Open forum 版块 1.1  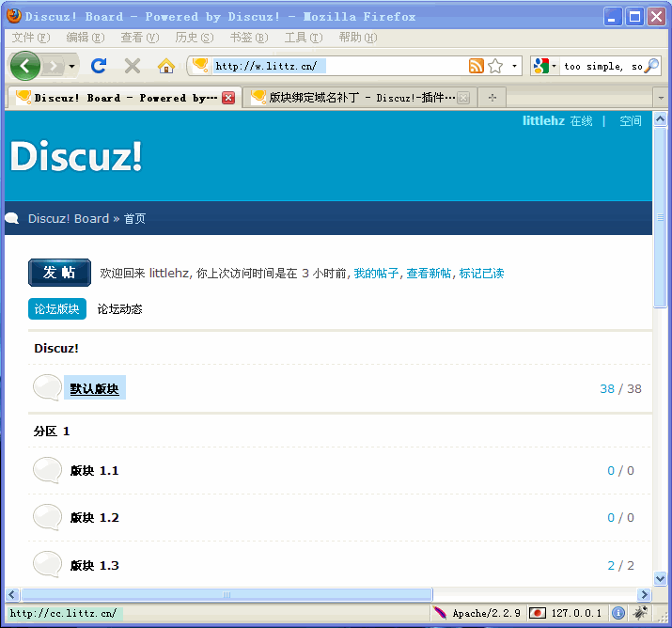(x=94, y=471)
